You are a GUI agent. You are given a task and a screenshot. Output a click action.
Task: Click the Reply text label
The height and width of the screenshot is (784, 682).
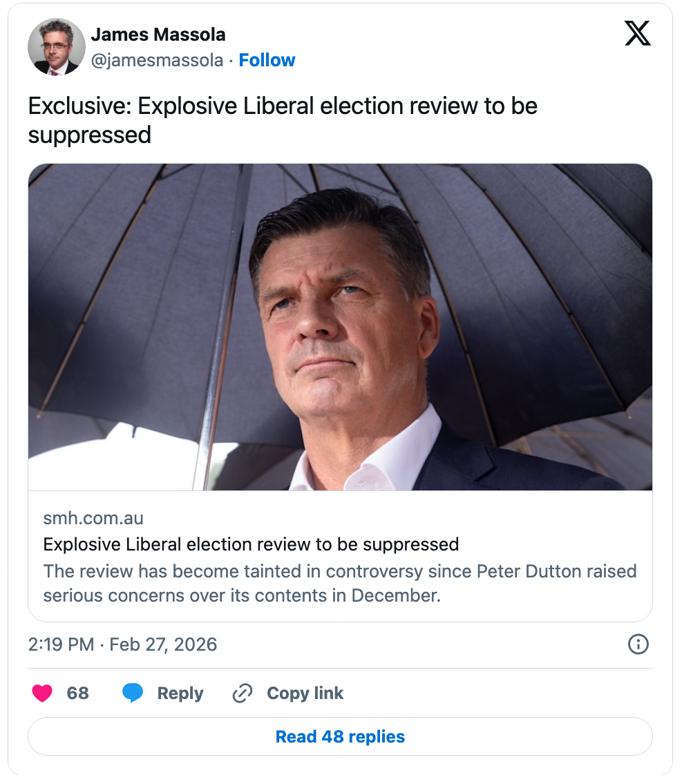pyautogui.click(x=180, y=694)
